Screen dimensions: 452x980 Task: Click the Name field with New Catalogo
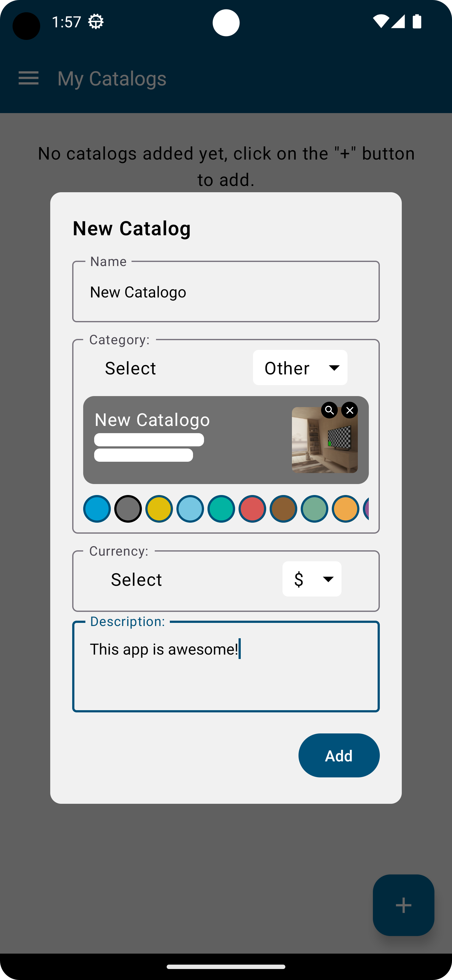226,292
